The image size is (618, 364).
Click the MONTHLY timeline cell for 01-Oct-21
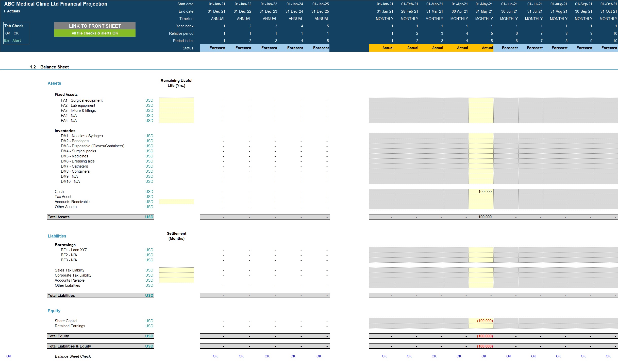point(608,19)
